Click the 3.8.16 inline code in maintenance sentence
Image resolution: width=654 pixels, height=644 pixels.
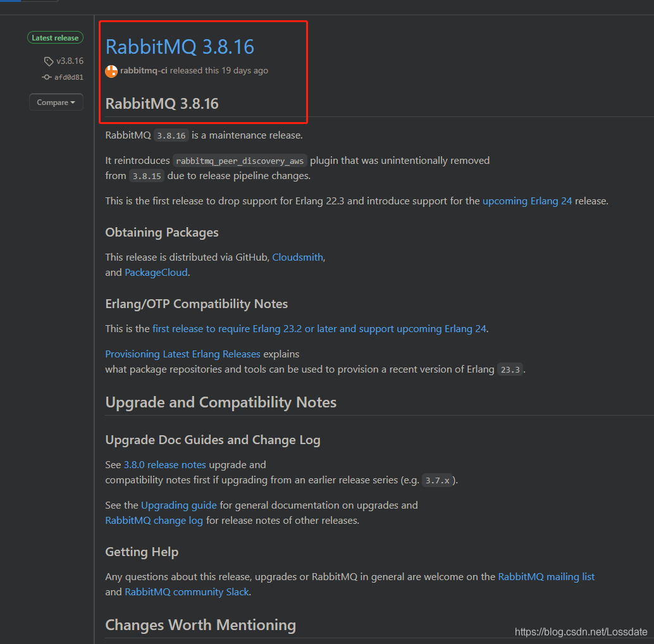point(171,135)
